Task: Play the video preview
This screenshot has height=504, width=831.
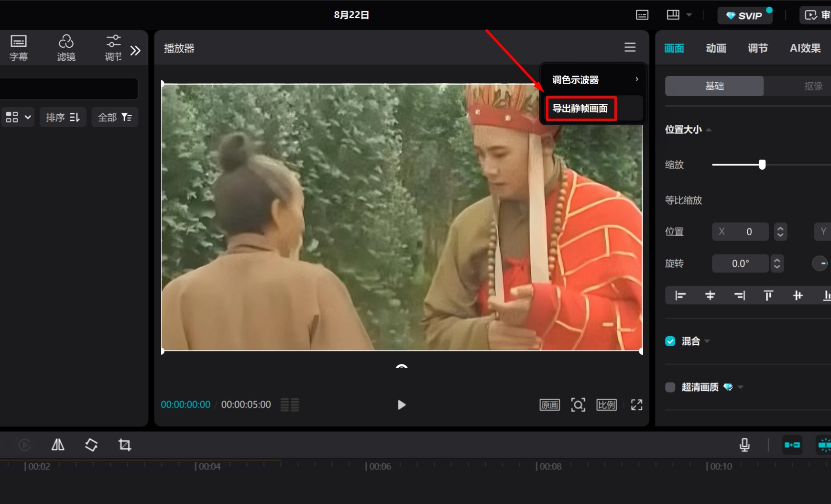Action: (402, 405)
